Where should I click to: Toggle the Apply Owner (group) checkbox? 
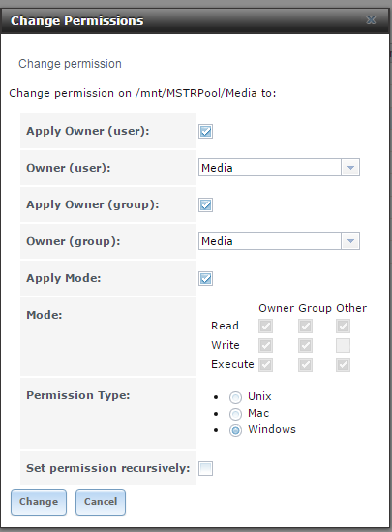coord(205,204)
